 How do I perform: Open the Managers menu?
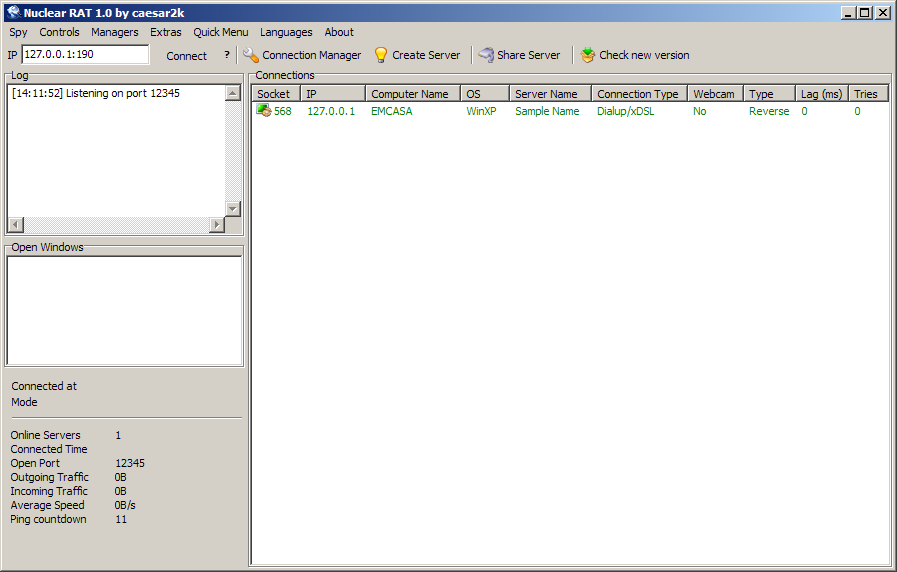(x=114, y=32)
